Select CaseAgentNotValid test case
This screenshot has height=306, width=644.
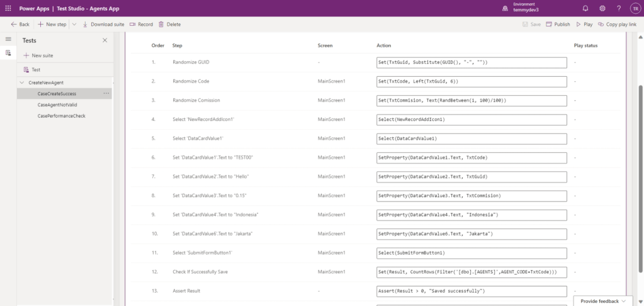57,105
